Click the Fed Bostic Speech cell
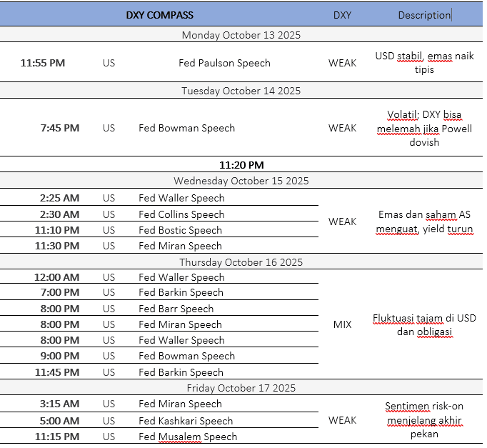The image size is (487, 448). pos(180,230)
